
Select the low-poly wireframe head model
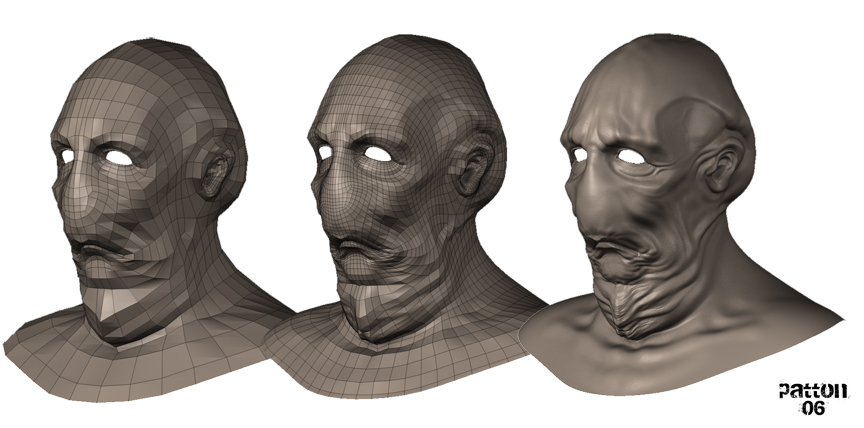pos(149,220)
